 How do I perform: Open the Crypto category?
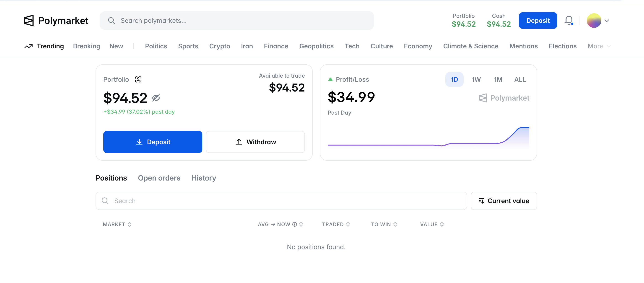[x=220, y=46]
